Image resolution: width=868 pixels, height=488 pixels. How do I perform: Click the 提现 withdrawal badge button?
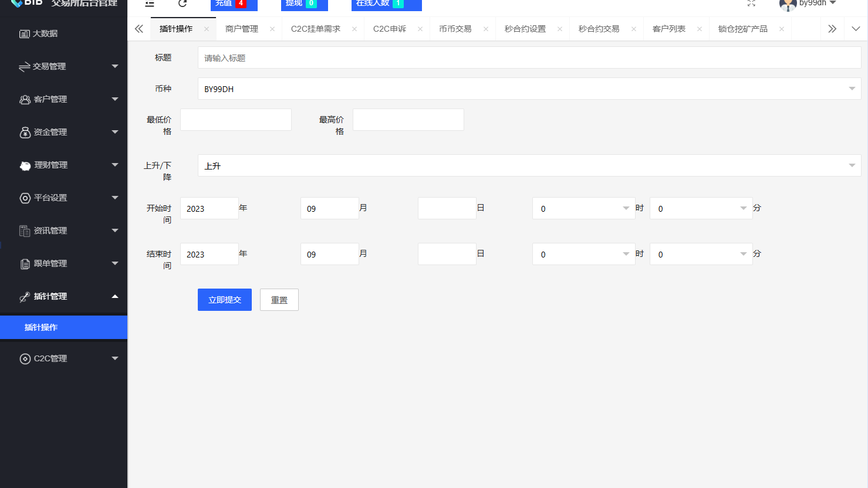coord(304,4)
